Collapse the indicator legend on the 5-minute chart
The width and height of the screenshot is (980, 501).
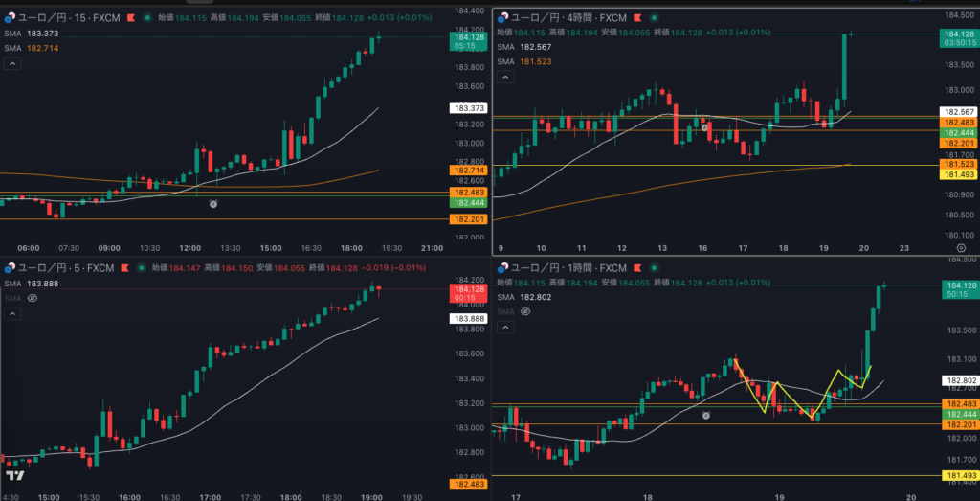(x=13, y=313)
